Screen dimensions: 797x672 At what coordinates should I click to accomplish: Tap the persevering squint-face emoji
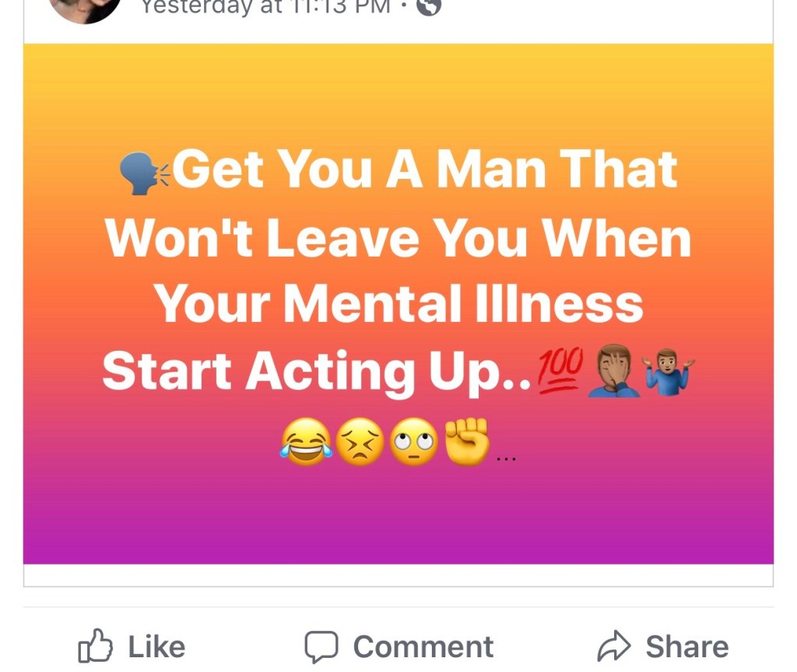[x=360, y=442]
